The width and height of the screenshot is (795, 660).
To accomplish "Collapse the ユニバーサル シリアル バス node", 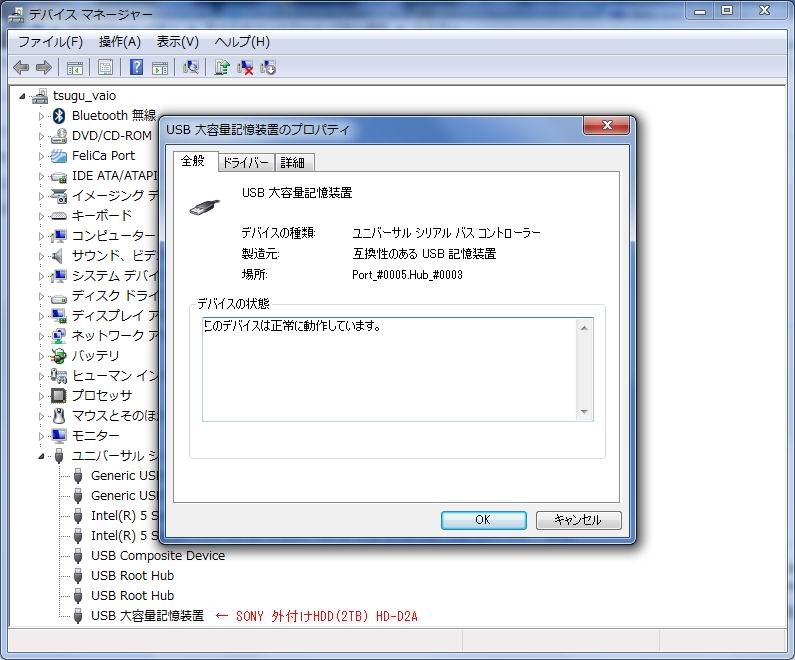I will (42, 456).
